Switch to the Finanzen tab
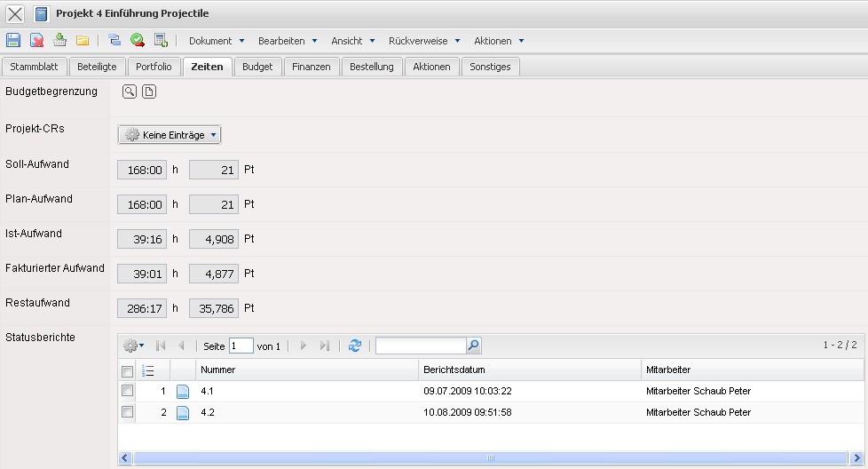Screen dimensions: 868x469 click(x=312, y=67)
